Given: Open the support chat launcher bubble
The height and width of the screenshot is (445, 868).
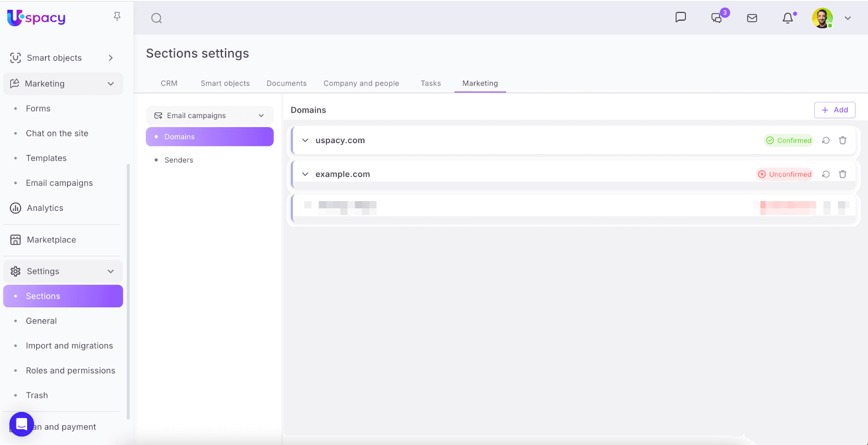Looking at the screenshot, I should pyautogui.click(x=22, y=424).
